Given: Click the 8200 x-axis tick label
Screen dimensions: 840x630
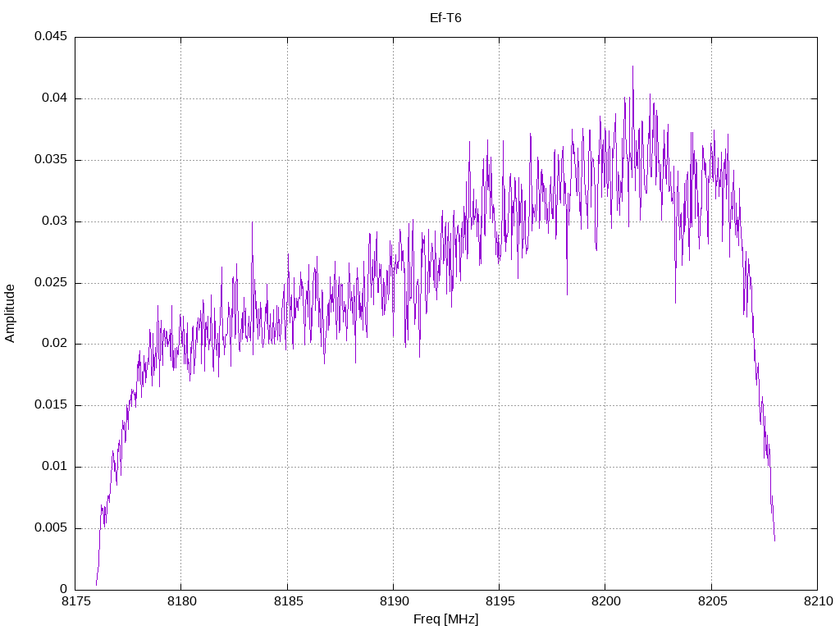Looking at the screenshot, I should [606, 601].
